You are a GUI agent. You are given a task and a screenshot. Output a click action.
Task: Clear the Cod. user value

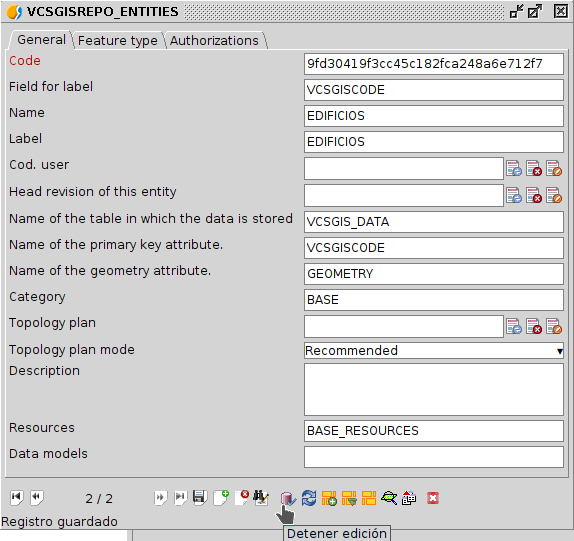(x=534, y=168)
